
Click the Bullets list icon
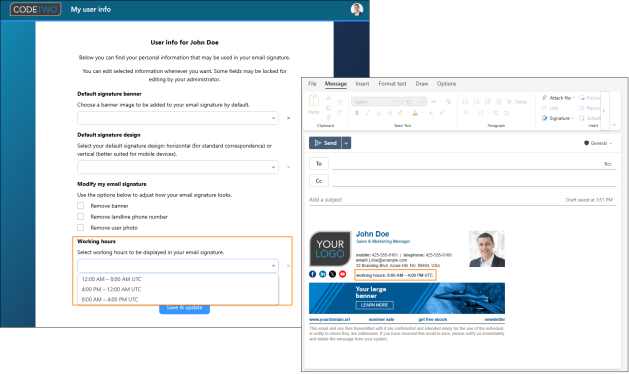click(x=465, y=102)
